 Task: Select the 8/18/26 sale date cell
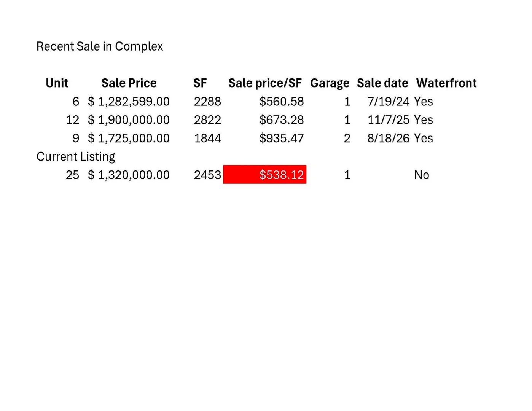pos(389,138)
